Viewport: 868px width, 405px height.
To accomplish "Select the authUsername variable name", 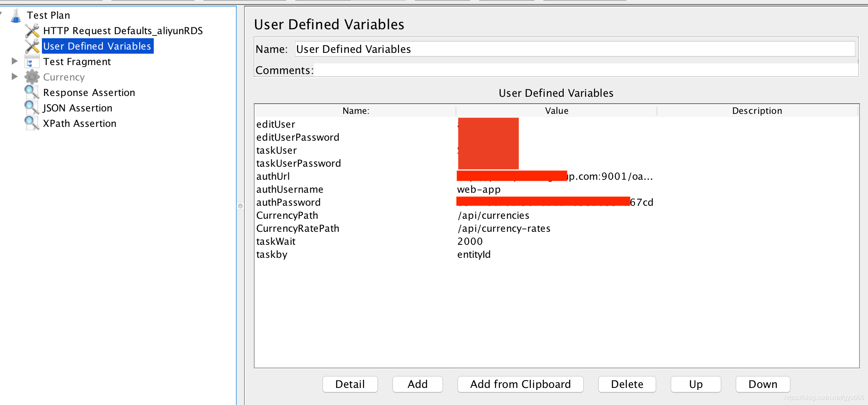I will (290, 189).
